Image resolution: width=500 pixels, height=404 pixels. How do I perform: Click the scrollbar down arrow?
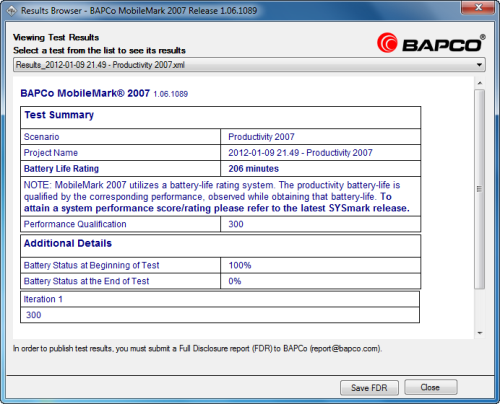[x=480, y=333]
